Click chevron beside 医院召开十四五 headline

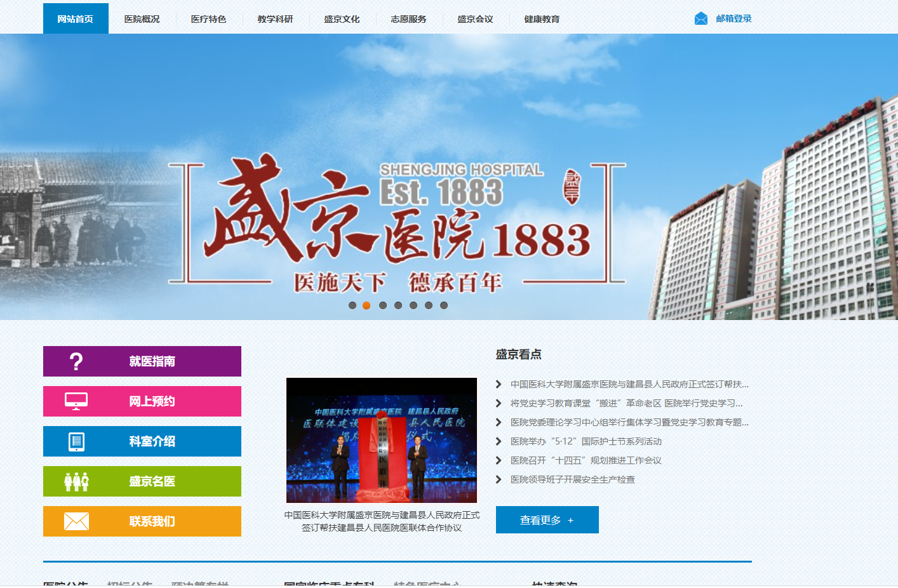(499, 460)
